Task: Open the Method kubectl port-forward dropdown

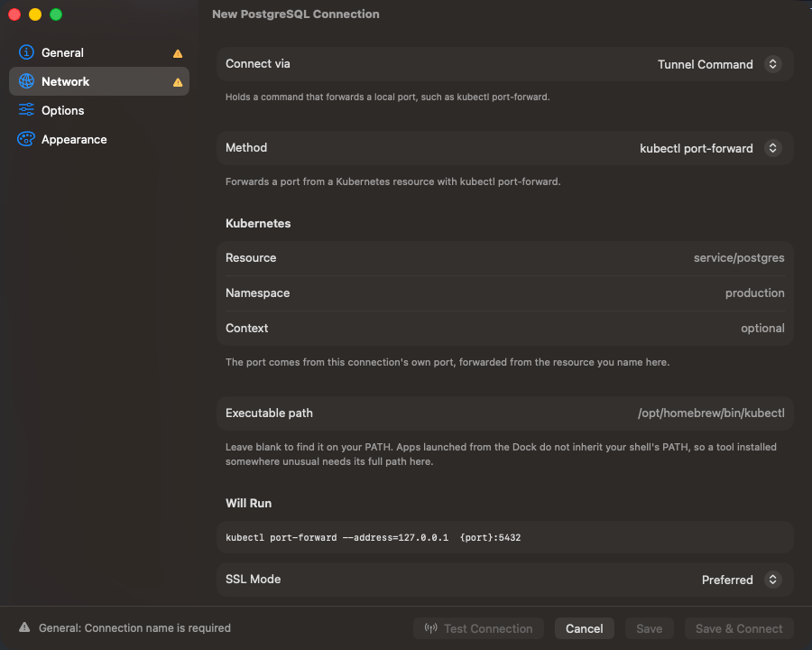Action: (x=711, y=148)
